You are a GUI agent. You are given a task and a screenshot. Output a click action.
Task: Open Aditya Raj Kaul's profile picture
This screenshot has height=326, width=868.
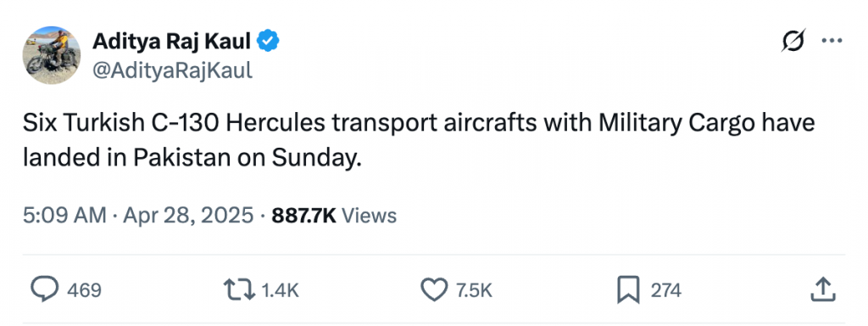[x=52, y=55]
